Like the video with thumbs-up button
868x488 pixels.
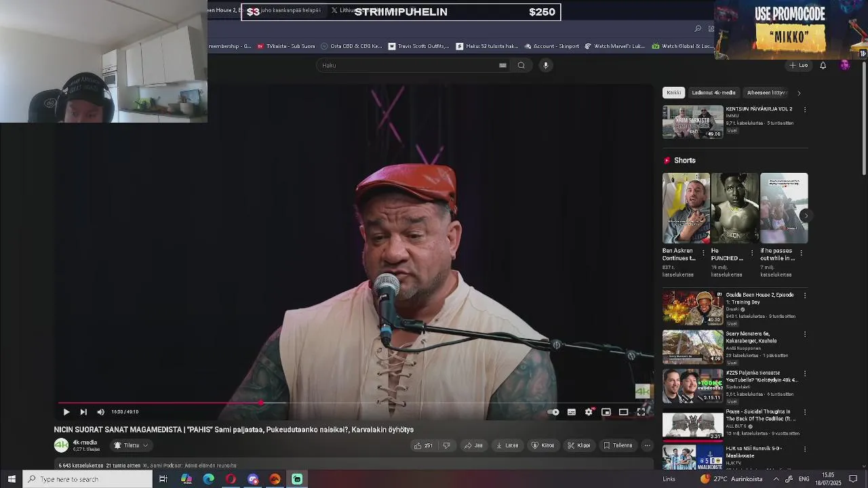click(x=423, y=445)
